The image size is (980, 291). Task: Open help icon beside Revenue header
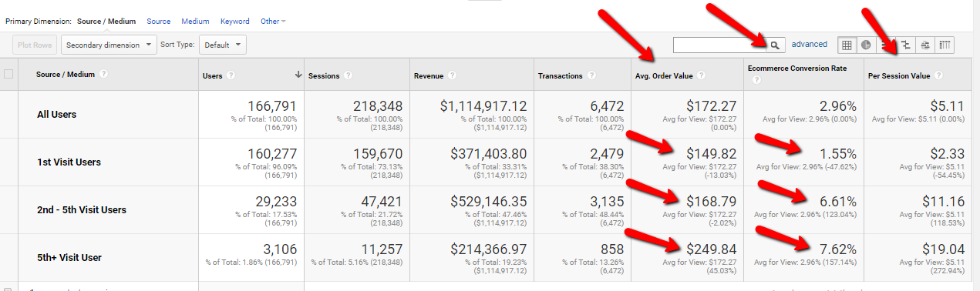452,75
